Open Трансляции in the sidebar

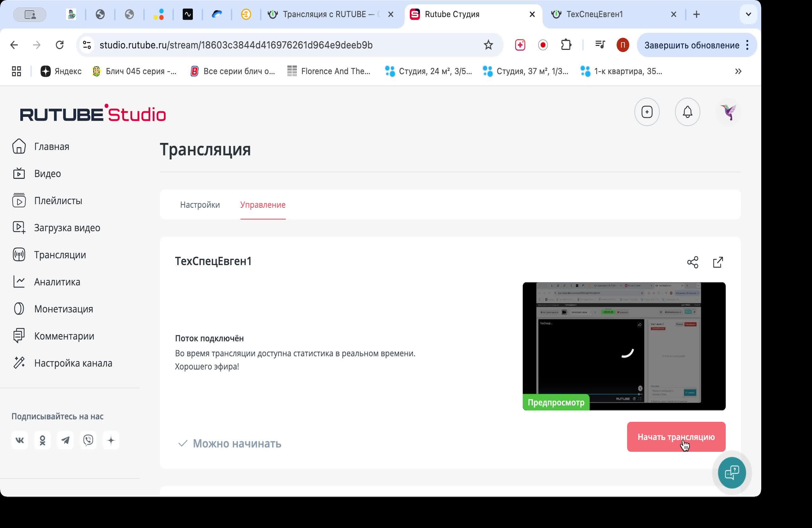pos(49,254)
